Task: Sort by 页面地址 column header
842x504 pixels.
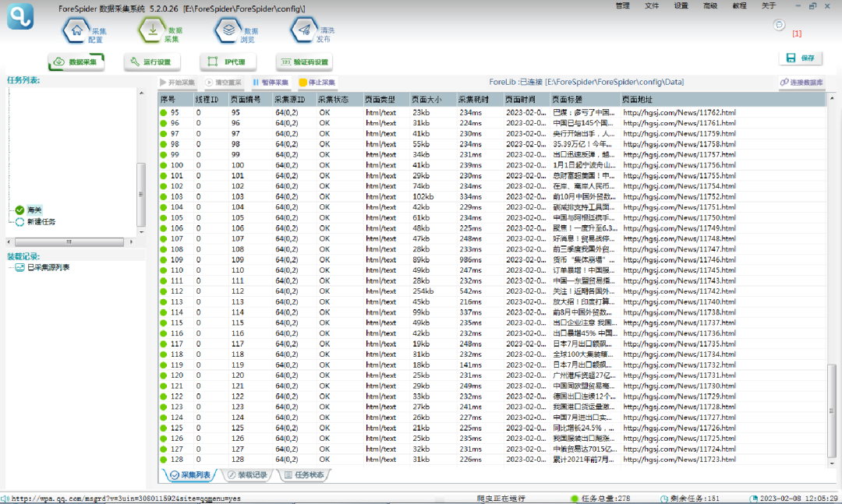Action: coord(722,99)
